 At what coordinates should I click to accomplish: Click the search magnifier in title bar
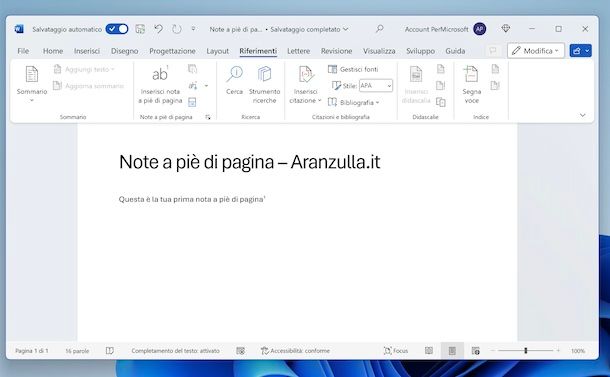click(379, 29)
